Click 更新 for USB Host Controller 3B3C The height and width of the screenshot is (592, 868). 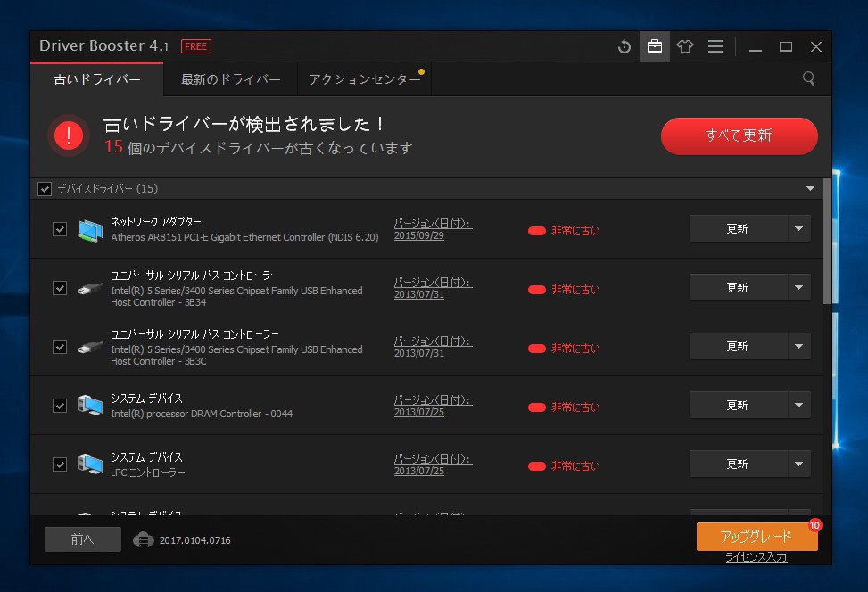tap(738, 346)
